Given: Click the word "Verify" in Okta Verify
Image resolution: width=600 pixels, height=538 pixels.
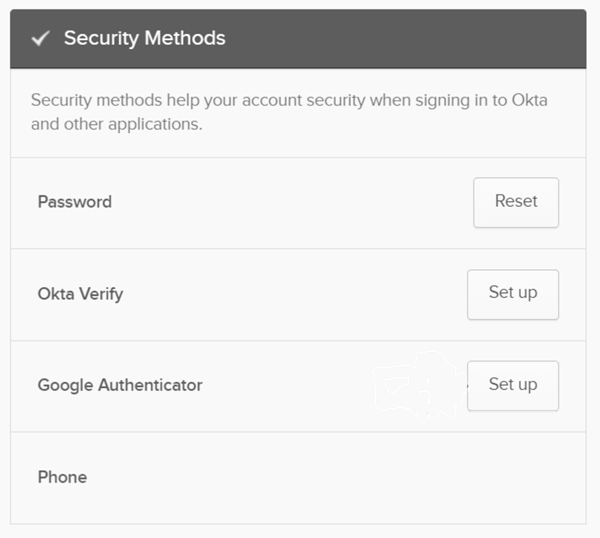Looking at the screenshot, I should click(x=101, y=294).
